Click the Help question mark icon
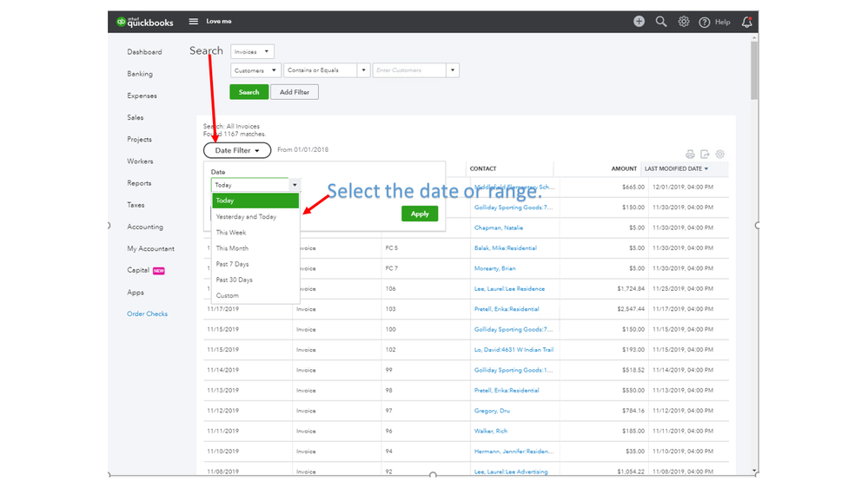868x488 pixels. [705, 23]
